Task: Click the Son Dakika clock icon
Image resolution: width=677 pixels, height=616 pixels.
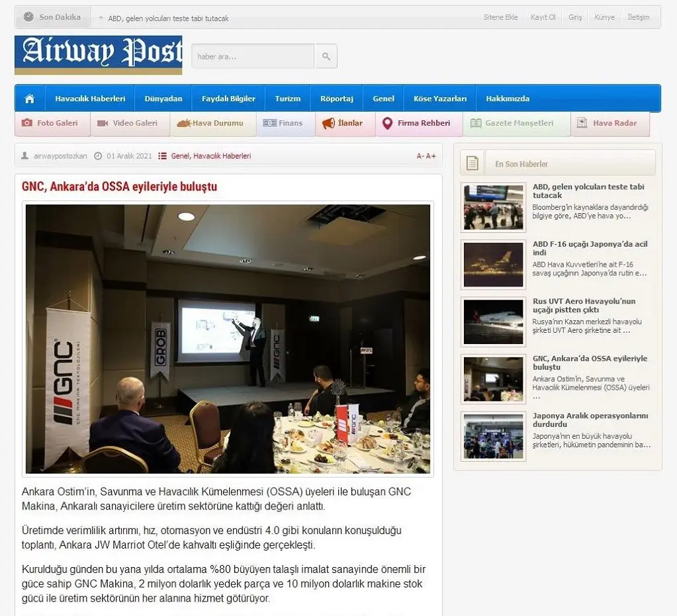Action: pyautogui.click(x=28, y=17)
